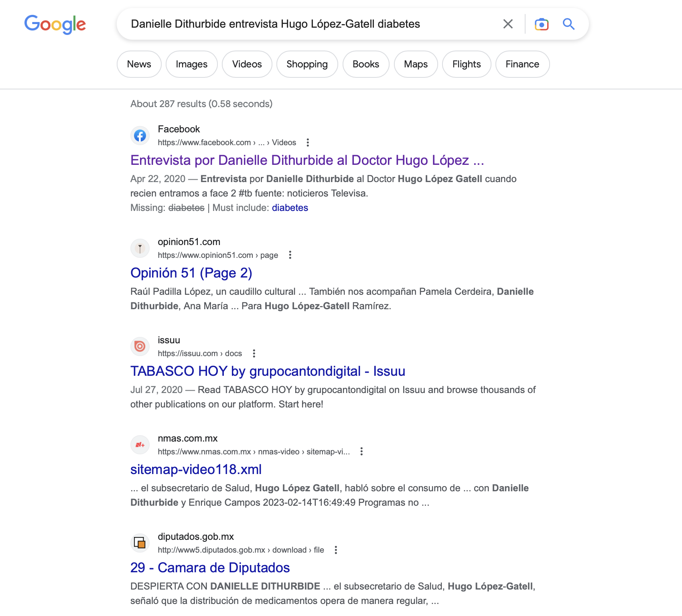Click the magnifying glass search icon
The image size is (682, 616).
tap(568, 24)
